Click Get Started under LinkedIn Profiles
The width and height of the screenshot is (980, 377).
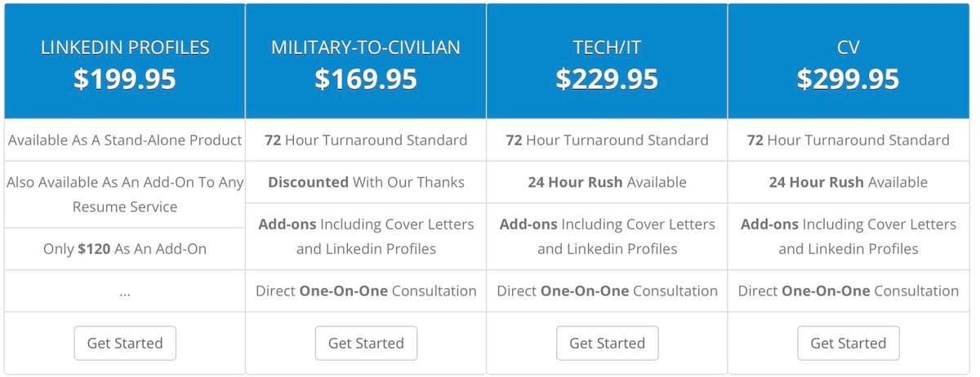pyautogui.click(x=125, y=344)
